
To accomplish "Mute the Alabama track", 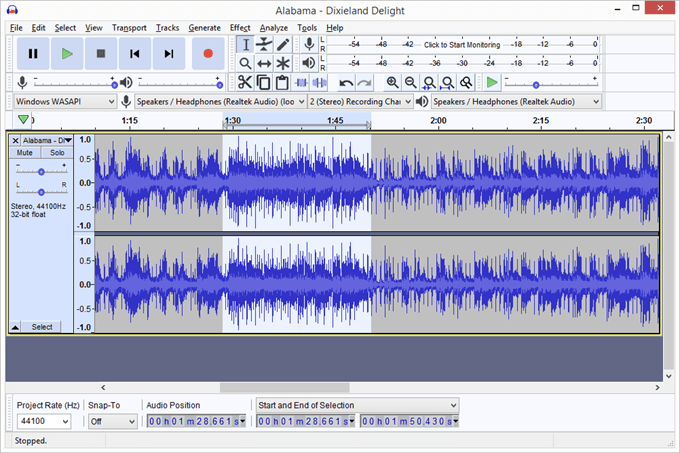I will point(25,153).
